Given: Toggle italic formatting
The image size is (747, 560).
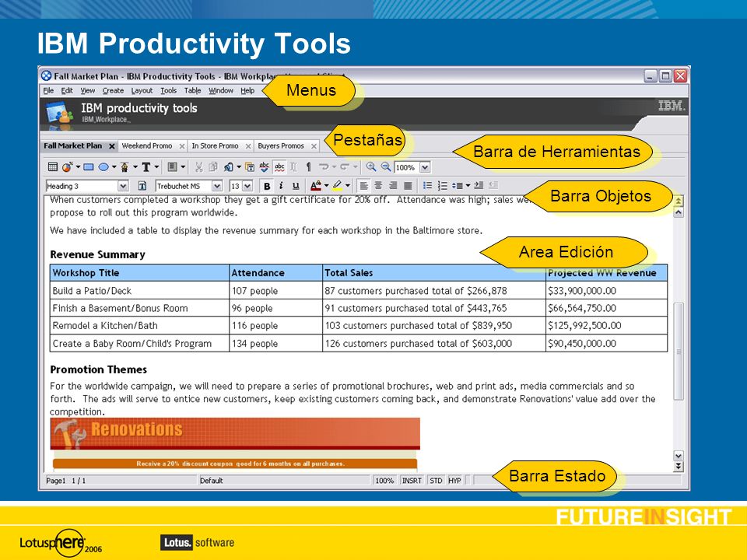Looking at the screenshot, I should point(281,186).
